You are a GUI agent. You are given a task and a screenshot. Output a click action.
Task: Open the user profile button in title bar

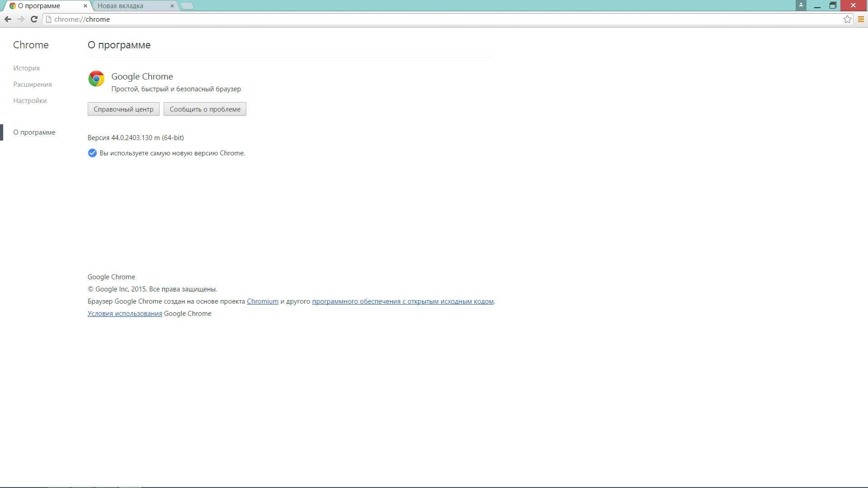[x=801, y=5]
